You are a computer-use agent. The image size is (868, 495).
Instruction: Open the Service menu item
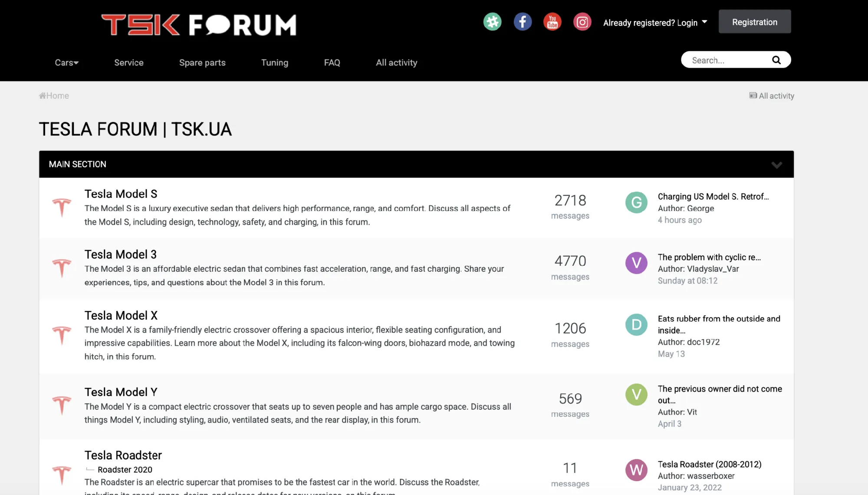129,63
